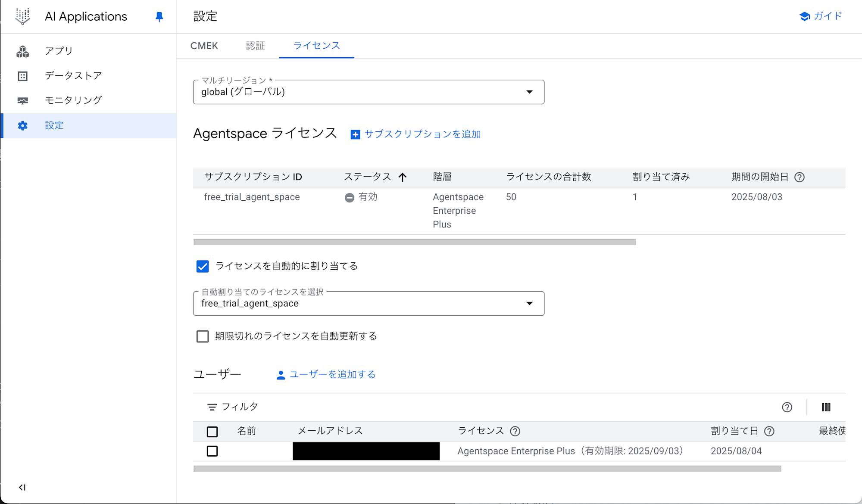
Task: Click the license cell with 有効期限 2025/09/03
Action: point(572,451)
